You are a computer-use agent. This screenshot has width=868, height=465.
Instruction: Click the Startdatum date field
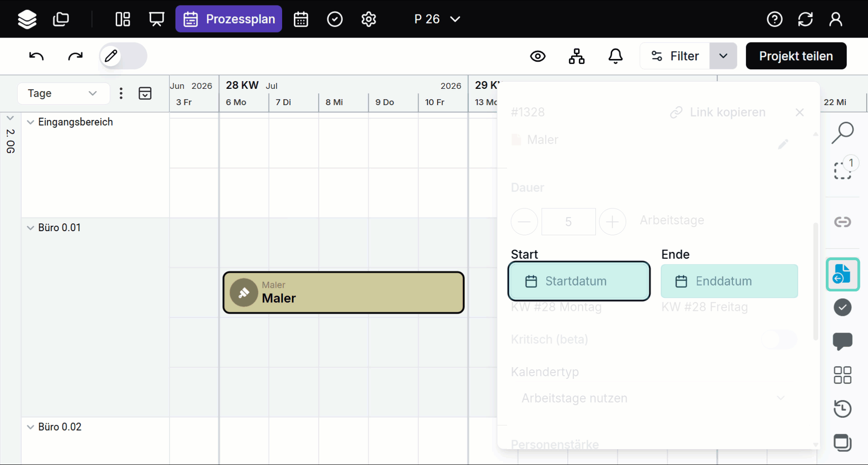pos(579,281)
